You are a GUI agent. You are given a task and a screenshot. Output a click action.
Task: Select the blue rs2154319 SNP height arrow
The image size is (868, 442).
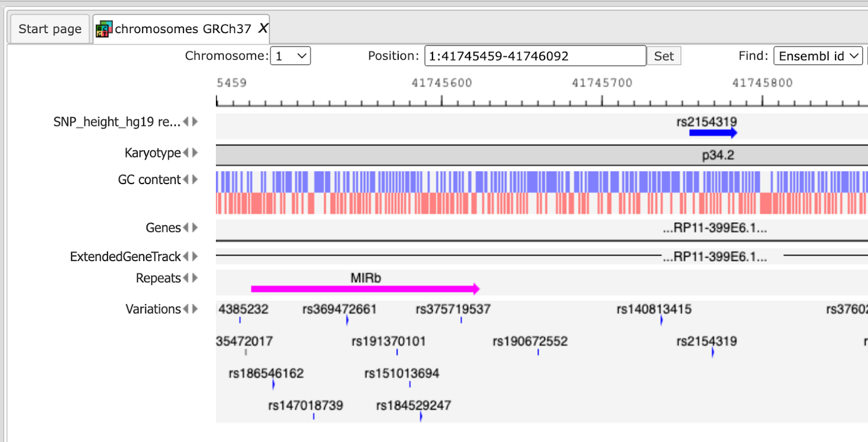click(713, 132)
